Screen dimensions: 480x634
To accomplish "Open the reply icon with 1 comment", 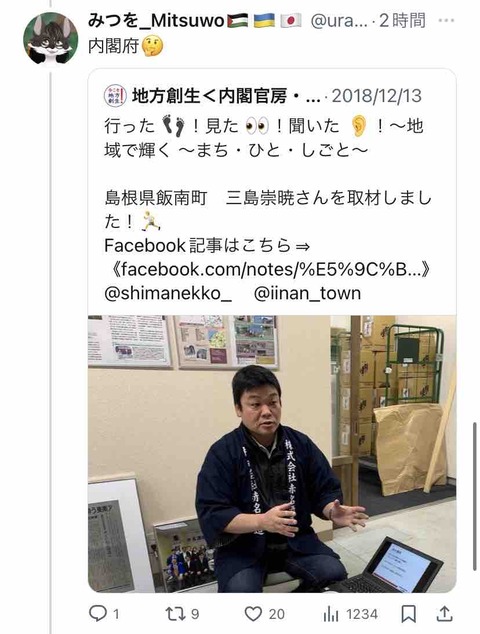I will tap(98, 614).
